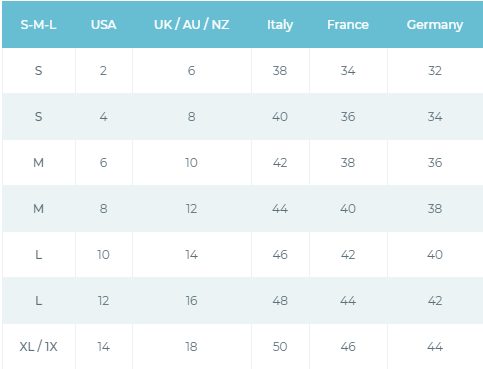Select the USA column header
The image size is (483, 369).
[104, 25]
